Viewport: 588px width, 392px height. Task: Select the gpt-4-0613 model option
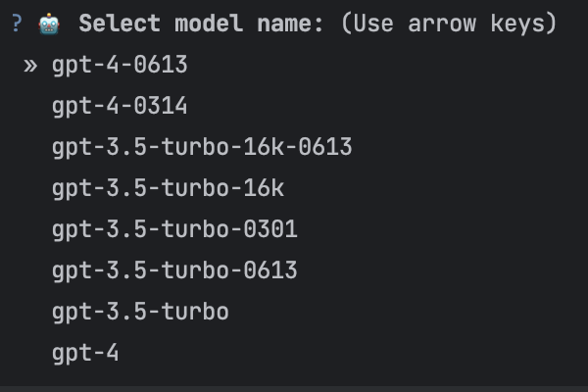tap(120, 66)
